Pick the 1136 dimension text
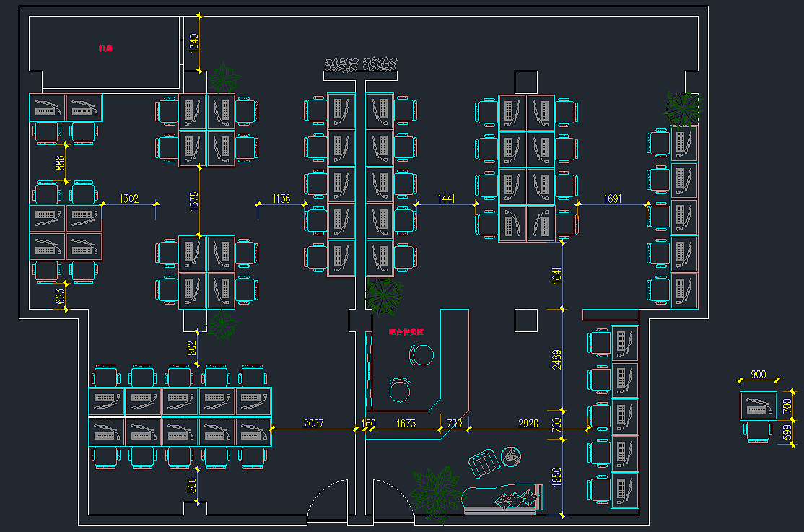This screenshot has width=804, height=532. click(x=281, y=199)
